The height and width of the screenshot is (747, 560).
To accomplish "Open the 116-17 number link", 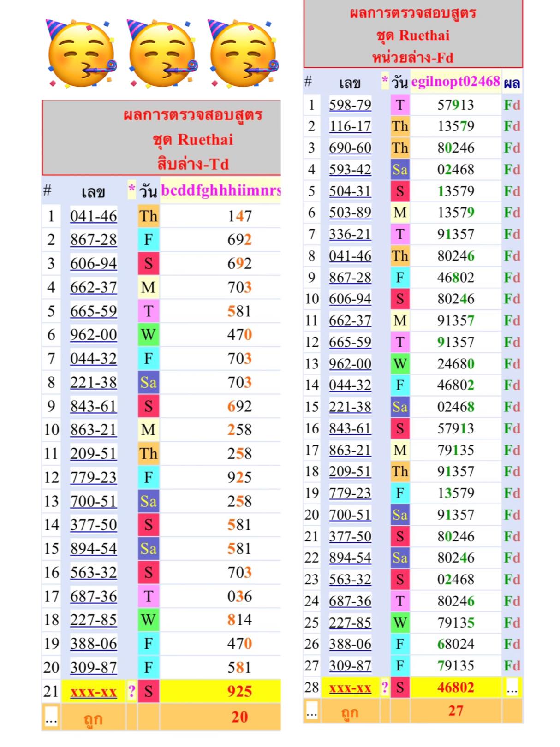I will [350, 126].
